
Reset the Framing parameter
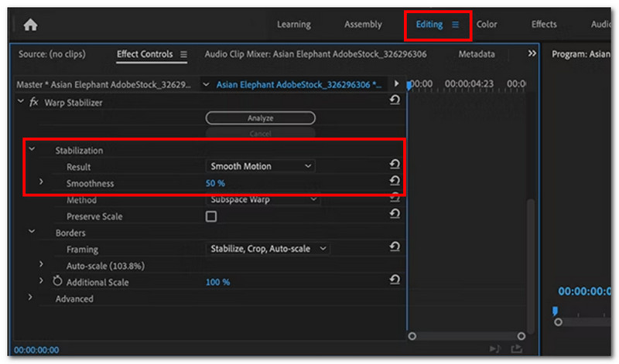pyautogui.click(x=395, y=247)
